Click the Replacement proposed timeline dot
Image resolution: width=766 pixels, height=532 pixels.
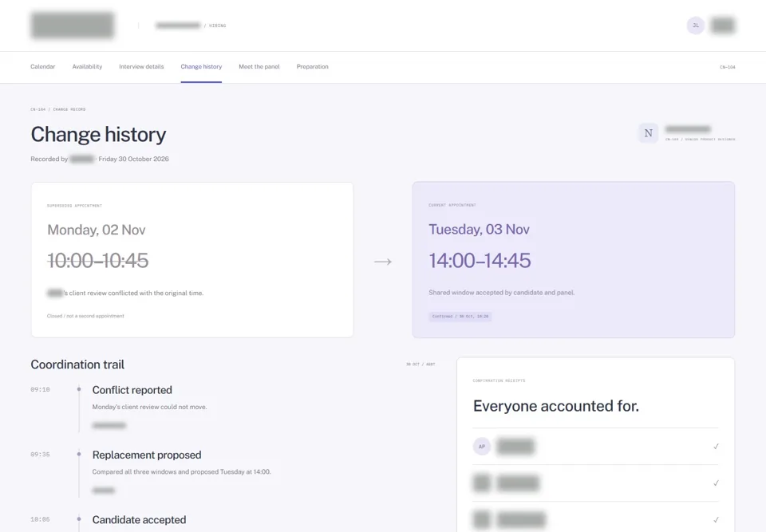pyautogui.click(x=79, y=455)
